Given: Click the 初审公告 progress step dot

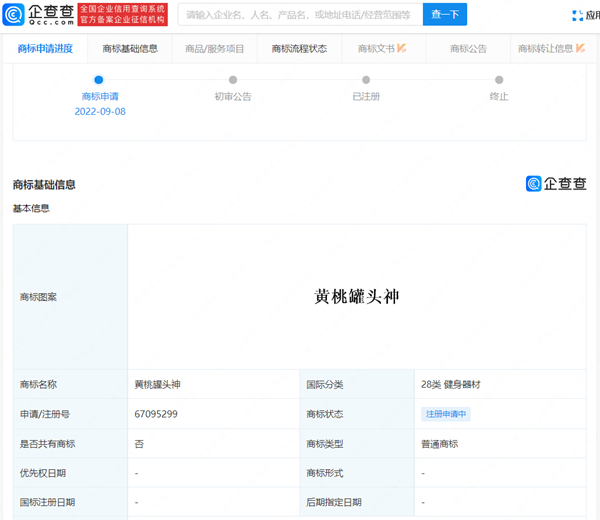Looking at the screenshot, I should (233, 80).
